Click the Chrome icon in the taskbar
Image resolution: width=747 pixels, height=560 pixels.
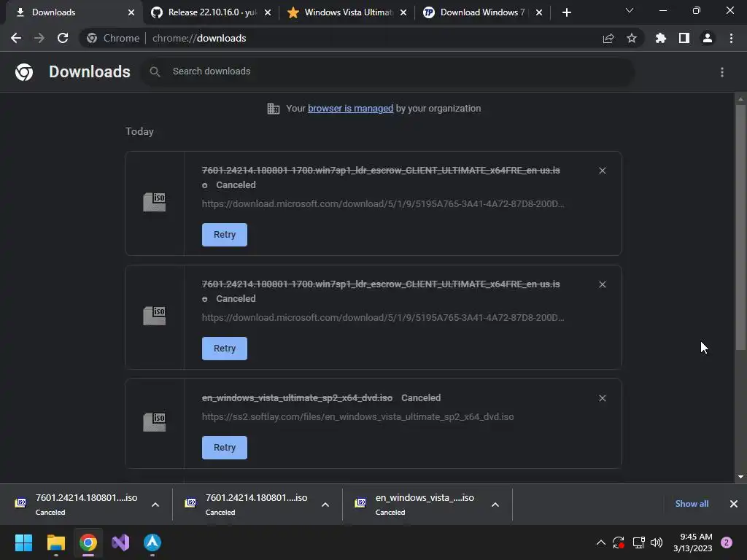(x=88, y=542)
